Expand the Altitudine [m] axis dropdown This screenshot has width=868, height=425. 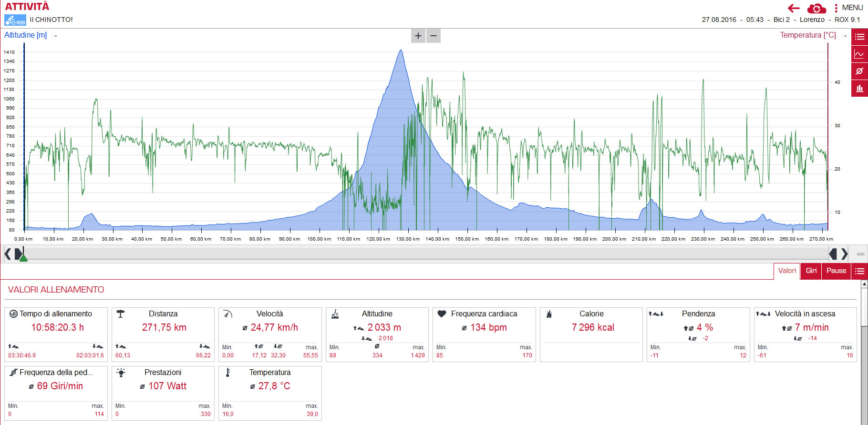55,36
